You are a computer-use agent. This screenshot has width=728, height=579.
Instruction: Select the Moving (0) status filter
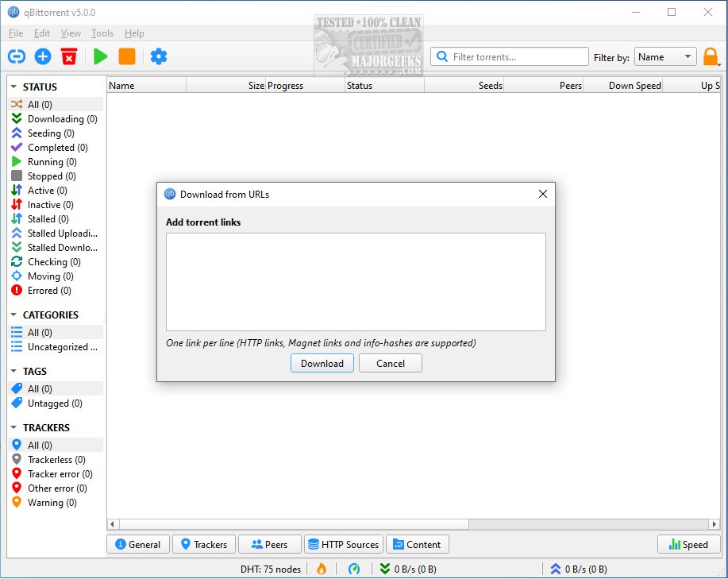click(x=56, y=276)
